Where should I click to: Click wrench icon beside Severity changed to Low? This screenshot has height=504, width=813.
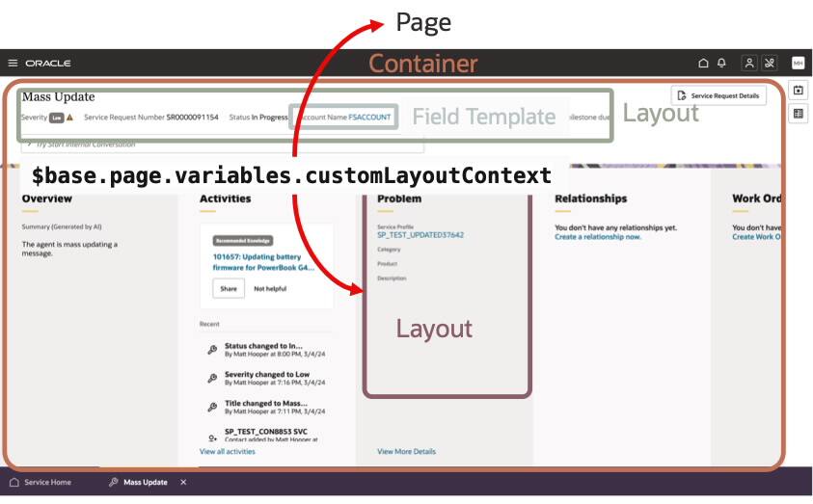pos(212,378)
